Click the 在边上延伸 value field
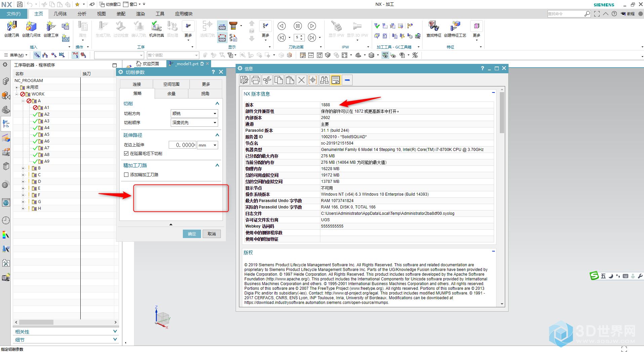The image size is (644, 352). (x=182, y=145)
